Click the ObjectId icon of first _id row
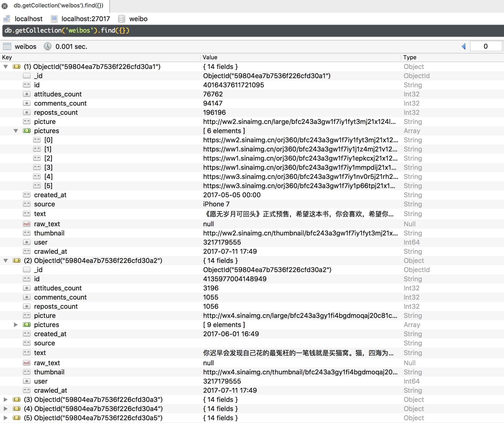The image size is (504, 423). coord(27,76)
